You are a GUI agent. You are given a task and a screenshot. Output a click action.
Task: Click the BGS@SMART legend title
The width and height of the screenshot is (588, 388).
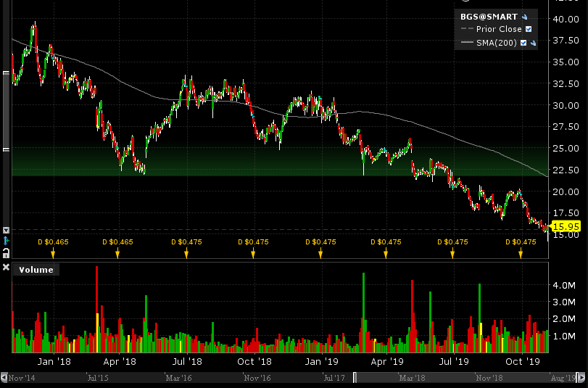(x=489, y=16)
